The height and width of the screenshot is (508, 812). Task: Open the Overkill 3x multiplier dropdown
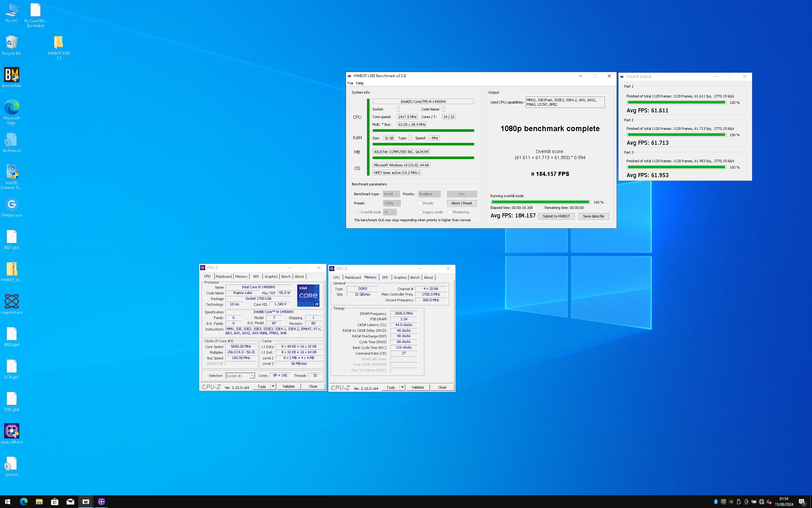390,212
